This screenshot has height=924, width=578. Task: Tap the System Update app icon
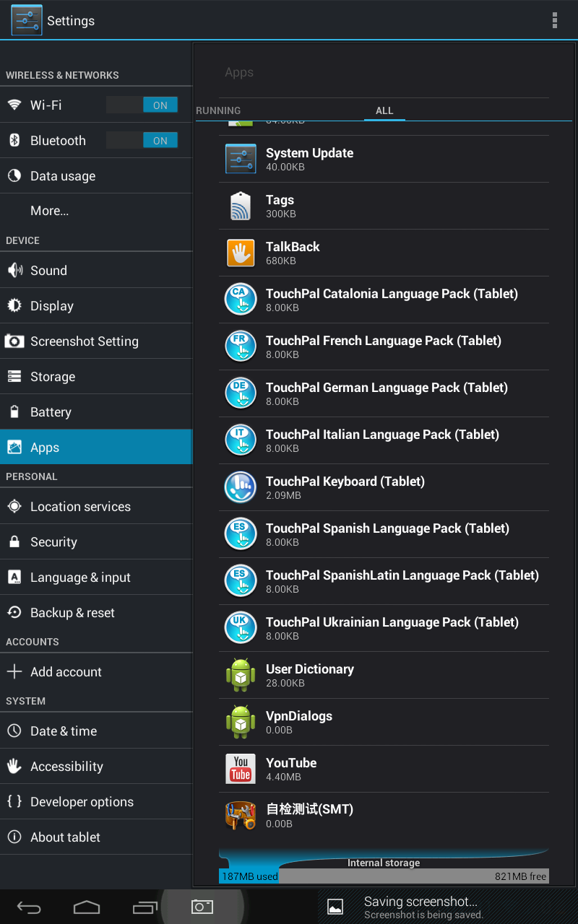click(241, 159)
